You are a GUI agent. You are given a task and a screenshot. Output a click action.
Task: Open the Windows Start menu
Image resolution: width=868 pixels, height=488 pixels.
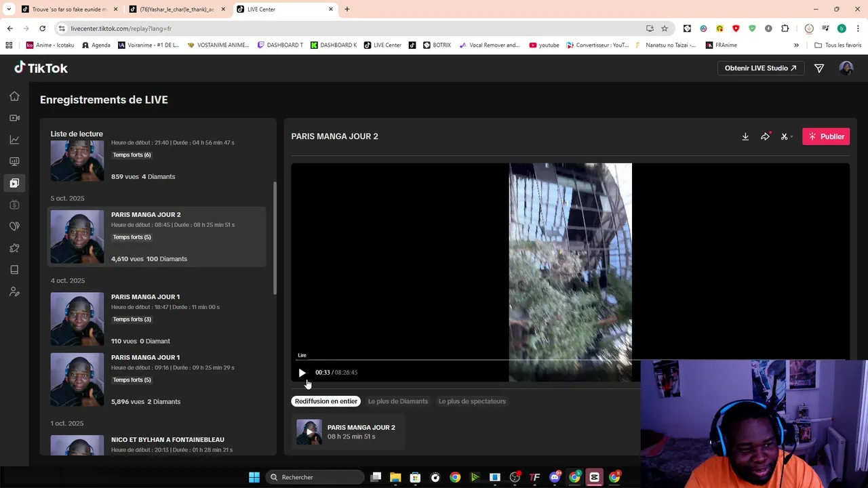pyautogui.click(x=254, y=477)
